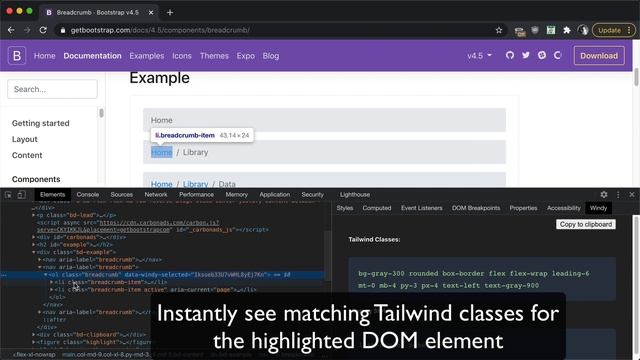The image size is (640, 360).
Task: Open the Styles pane tab
Action: pyautogui.click(x=345, y=208)
